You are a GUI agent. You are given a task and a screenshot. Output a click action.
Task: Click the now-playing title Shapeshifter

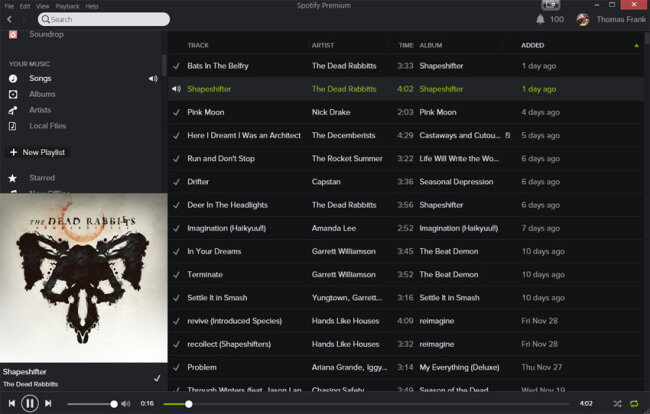pos(24,372)
